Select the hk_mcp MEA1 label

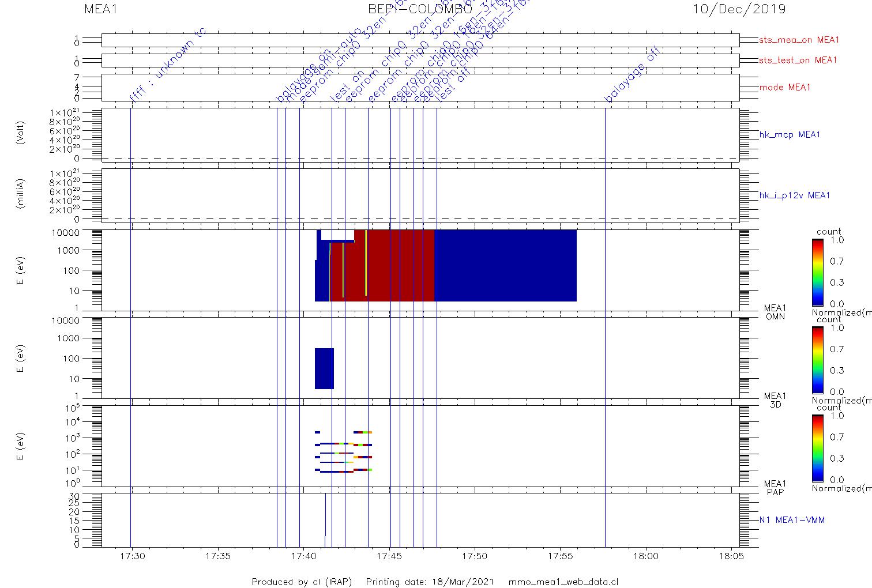[790, 135]
